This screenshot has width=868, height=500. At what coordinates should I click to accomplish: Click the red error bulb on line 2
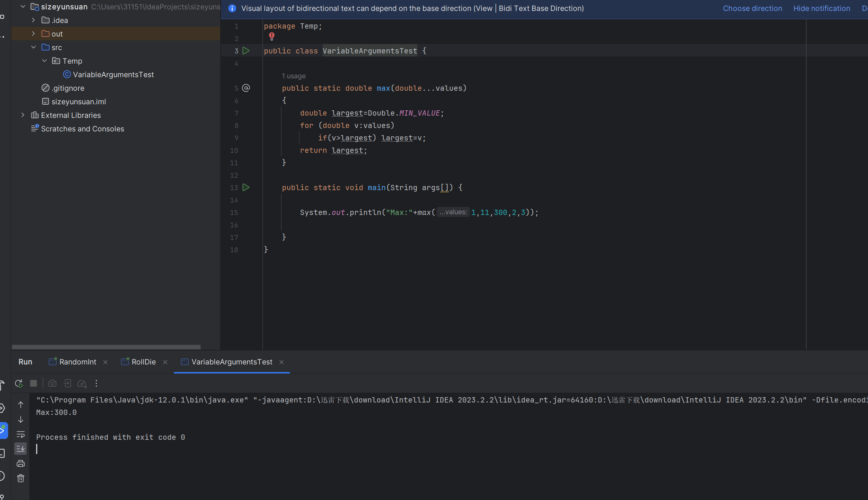tap(272, 36)
